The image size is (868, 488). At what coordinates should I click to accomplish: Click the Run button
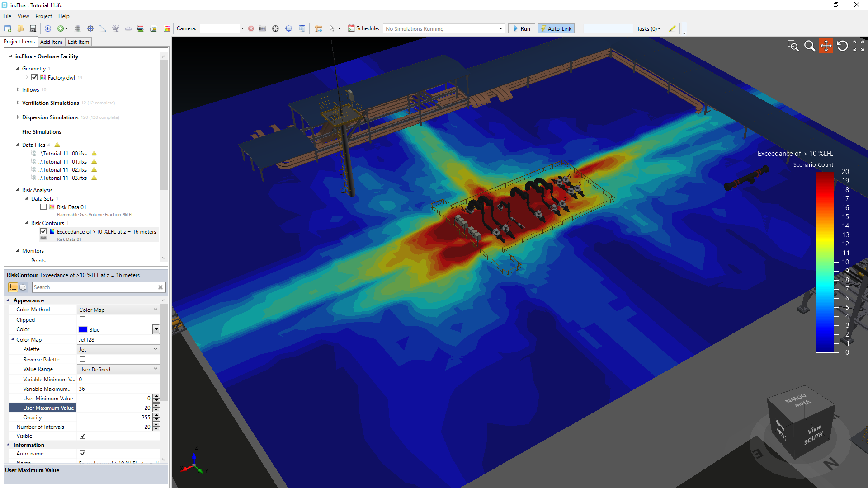pos(522,28)
